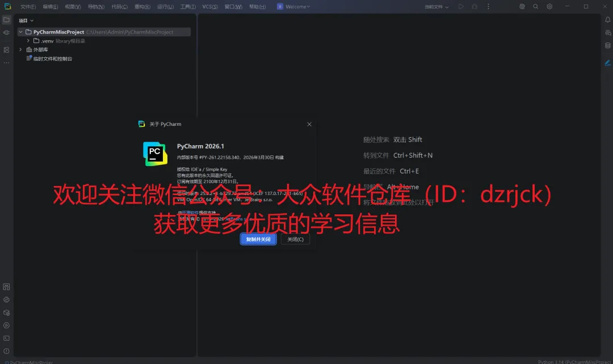Open the 当前文件 run configuration dropdown
This screenshot has width=613, height=364.
(x=436, y=7)
